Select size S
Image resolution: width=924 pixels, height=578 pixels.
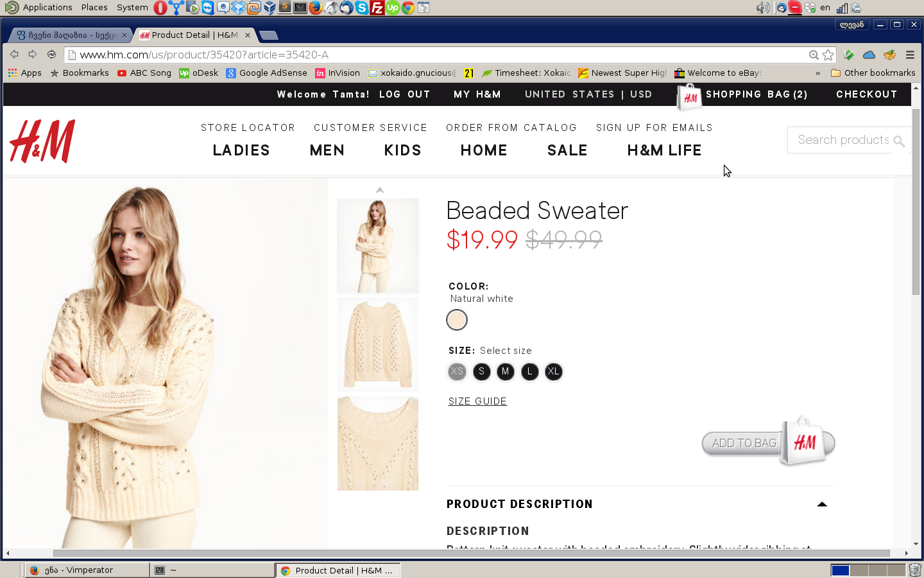(x=481, y=371)
